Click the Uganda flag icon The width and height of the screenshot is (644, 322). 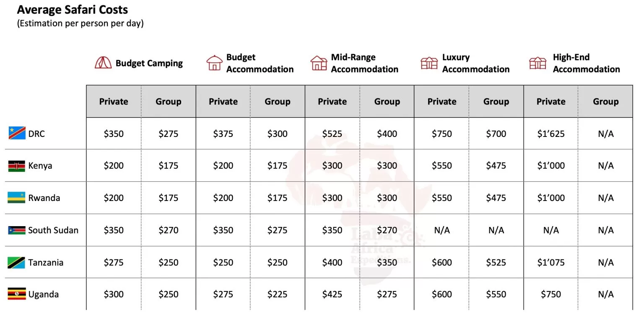pyautogui.click(x=17, y=294)
